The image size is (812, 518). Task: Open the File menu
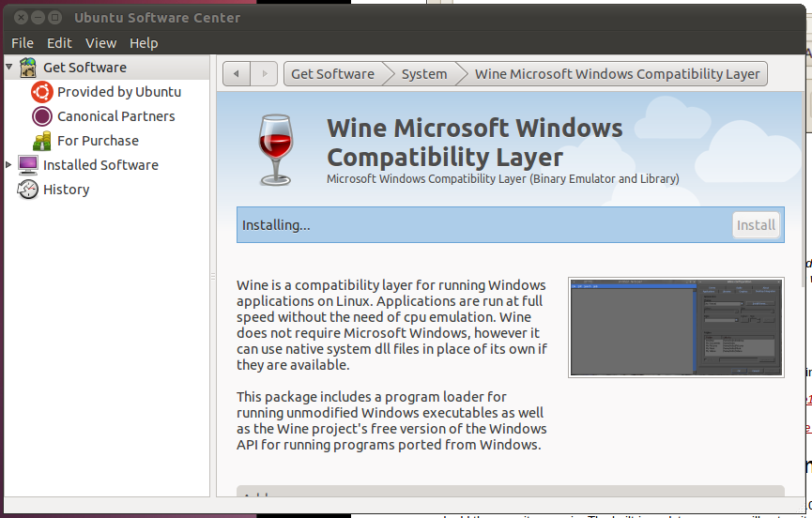point(23,43)
